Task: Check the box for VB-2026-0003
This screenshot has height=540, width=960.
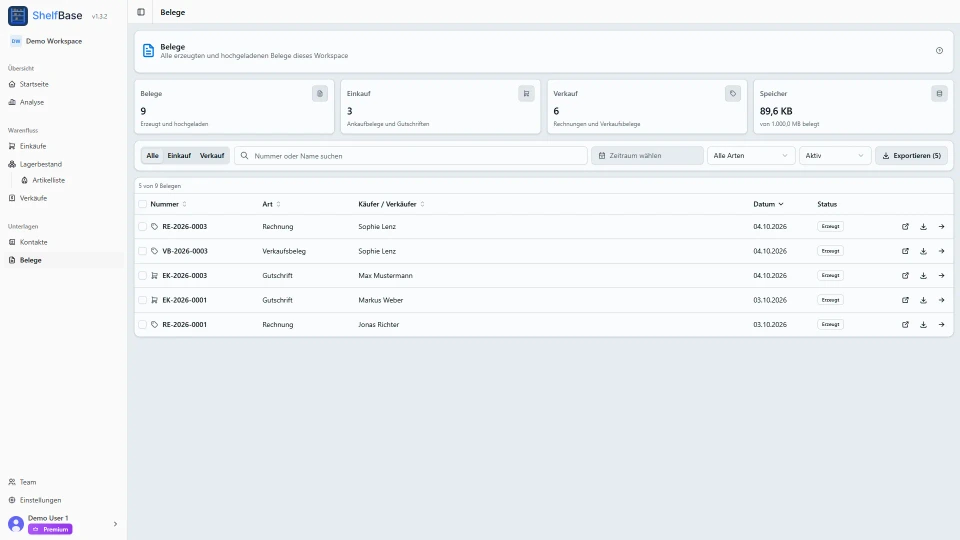Action: [x=143, y=251]
